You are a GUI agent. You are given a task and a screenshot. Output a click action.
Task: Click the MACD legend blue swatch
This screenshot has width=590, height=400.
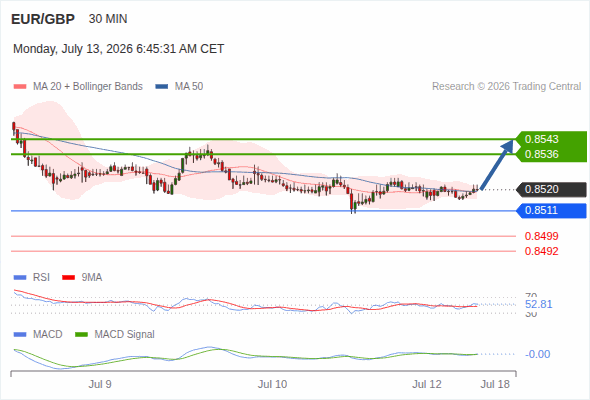(x=20, y=335)
